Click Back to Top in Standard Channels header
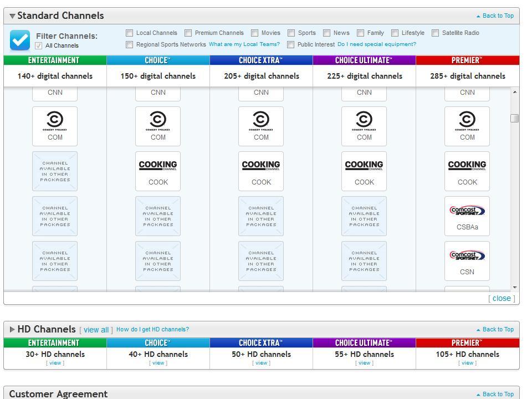Image resolution: width=532 pixels, height=399 pixels. tap(495, 16)
